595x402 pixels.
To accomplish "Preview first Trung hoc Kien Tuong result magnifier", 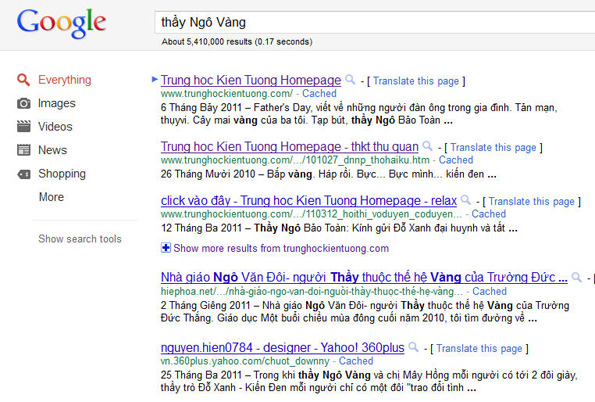I will click(x=350, y=80).
